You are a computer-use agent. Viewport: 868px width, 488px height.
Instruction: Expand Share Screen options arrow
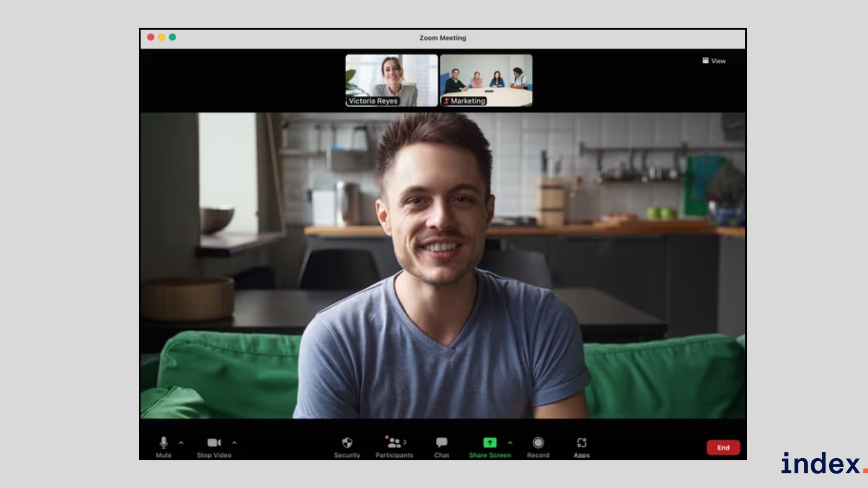coord(510,443)
